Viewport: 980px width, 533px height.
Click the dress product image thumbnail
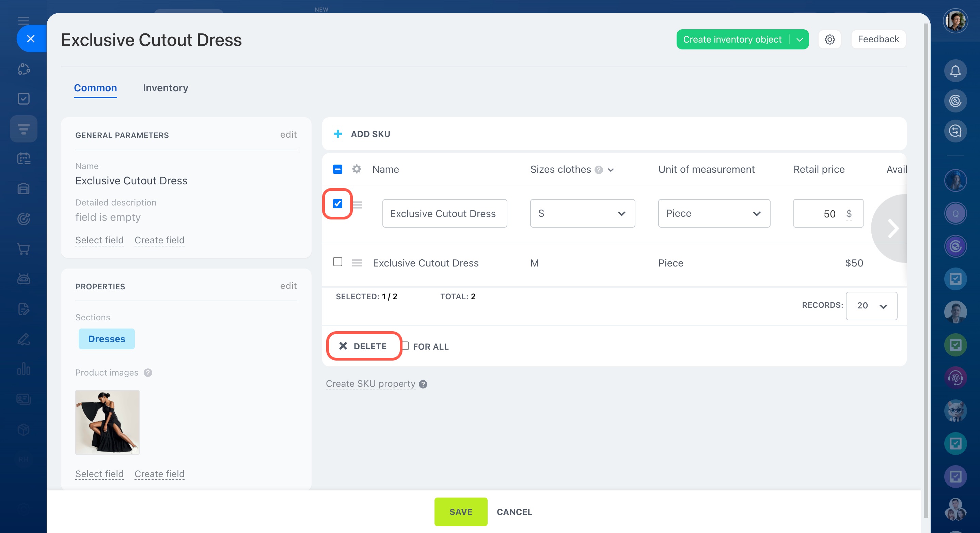tap(107, 422)
